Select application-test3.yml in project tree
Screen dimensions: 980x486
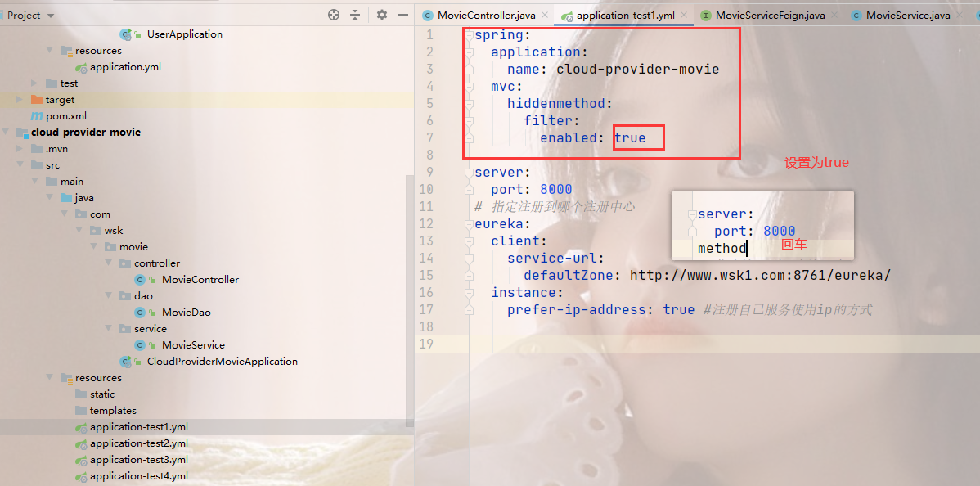coord(139,460)
